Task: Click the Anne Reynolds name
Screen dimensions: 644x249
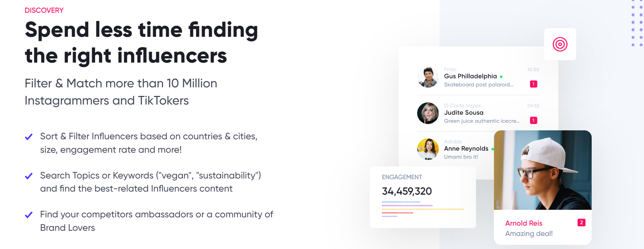Action: point(466,149)
